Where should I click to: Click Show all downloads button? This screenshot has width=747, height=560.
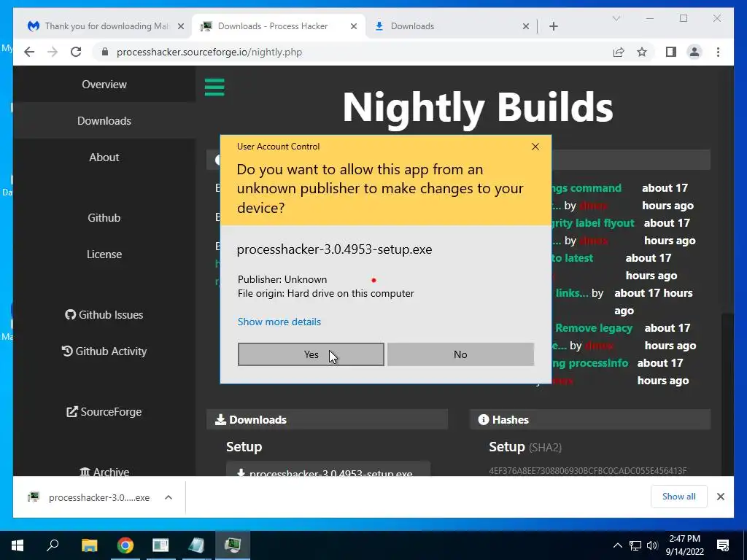coord(678,496)
